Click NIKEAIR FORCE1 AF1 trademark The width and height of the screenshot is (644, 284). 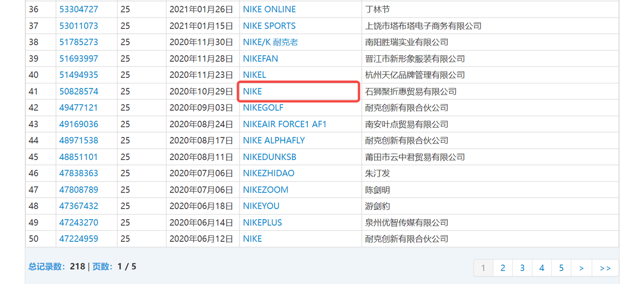(x=285, y=124)
